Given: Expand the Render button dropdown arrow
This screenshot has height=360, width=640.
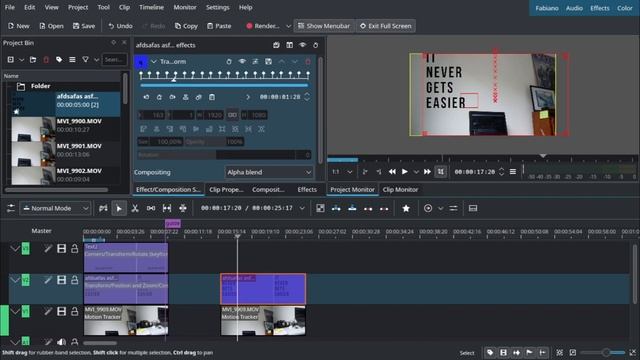Looking at the screenshot, I should click(x=288, y=26).
